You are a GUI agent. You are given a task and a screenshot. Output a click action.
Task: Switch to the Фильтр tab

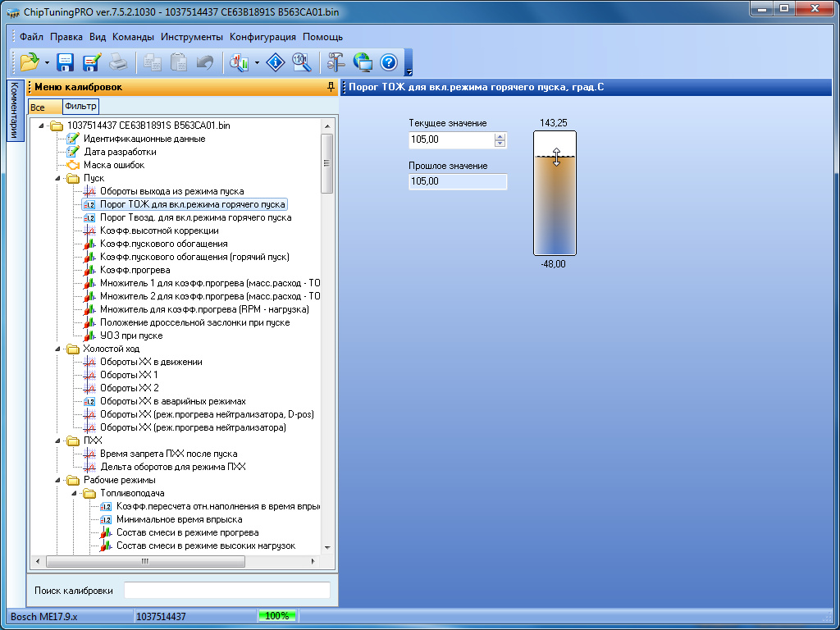tap(80, 107)
